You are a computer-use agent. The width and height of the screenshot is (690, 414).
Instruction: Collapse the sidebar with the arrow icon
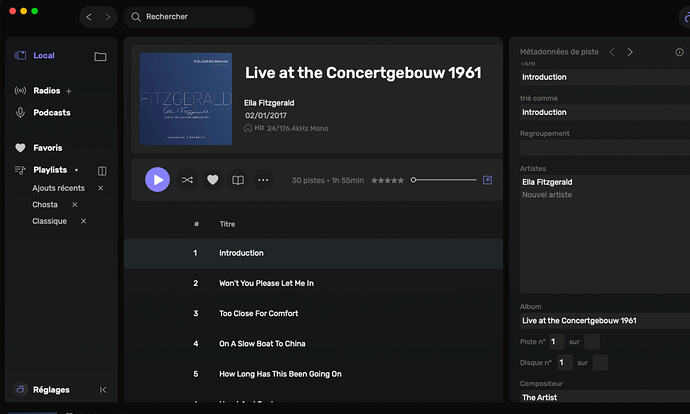coord(103,390)
